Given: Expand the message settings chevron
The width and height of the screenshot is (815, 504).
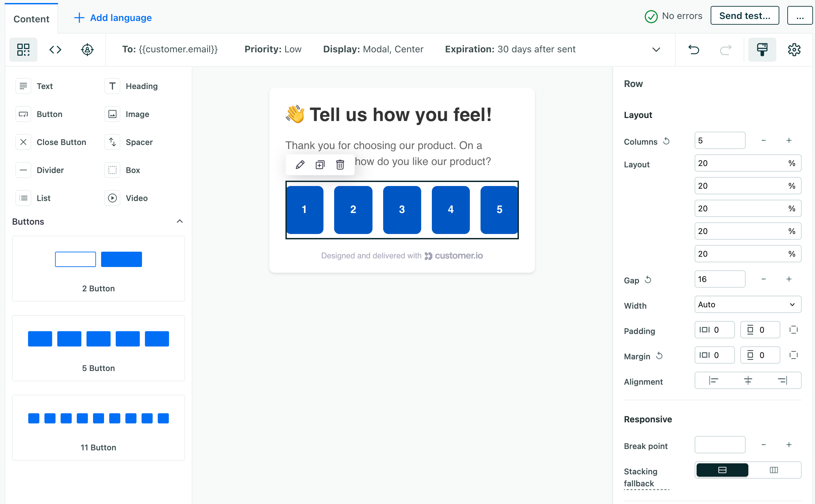Looking at the screenshot, I should 656,50.
